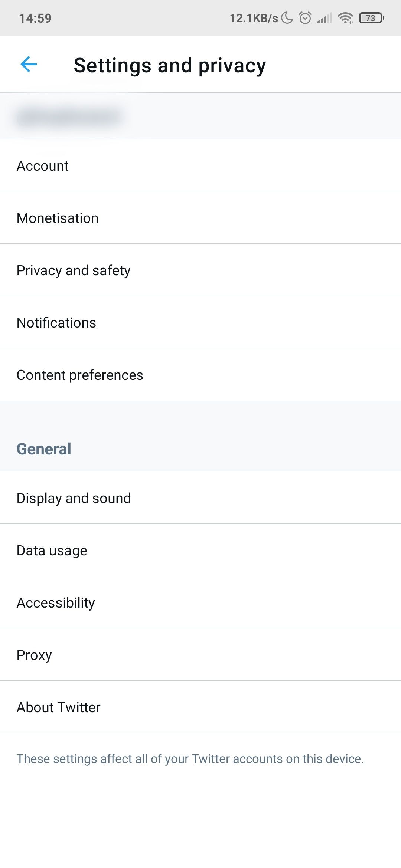
Task: Tap the do-not-disturb moon icon
Action: [x=287, y=18]
